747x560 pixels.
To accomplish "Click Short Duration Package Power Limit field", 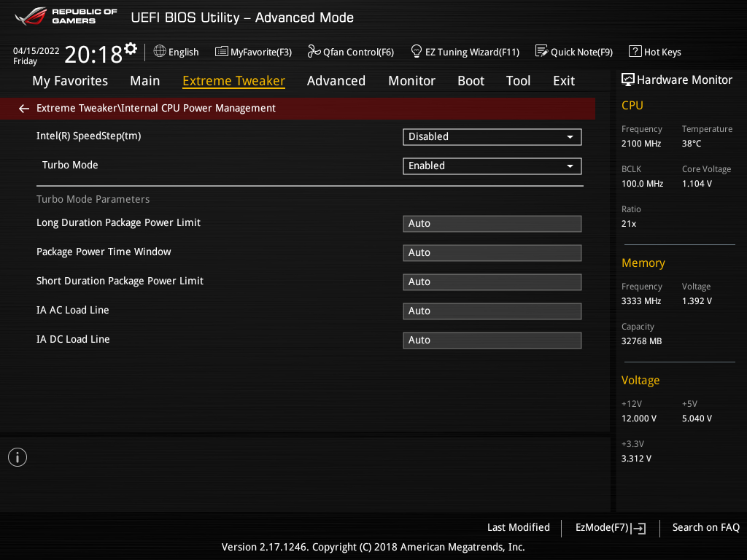I will pos(492,282).
